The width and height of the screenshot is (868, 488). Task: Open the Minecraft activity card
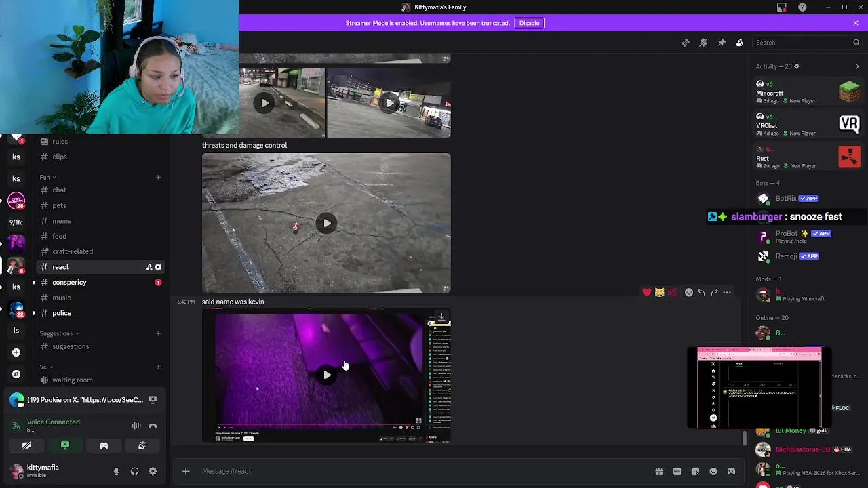pos(808,92)
